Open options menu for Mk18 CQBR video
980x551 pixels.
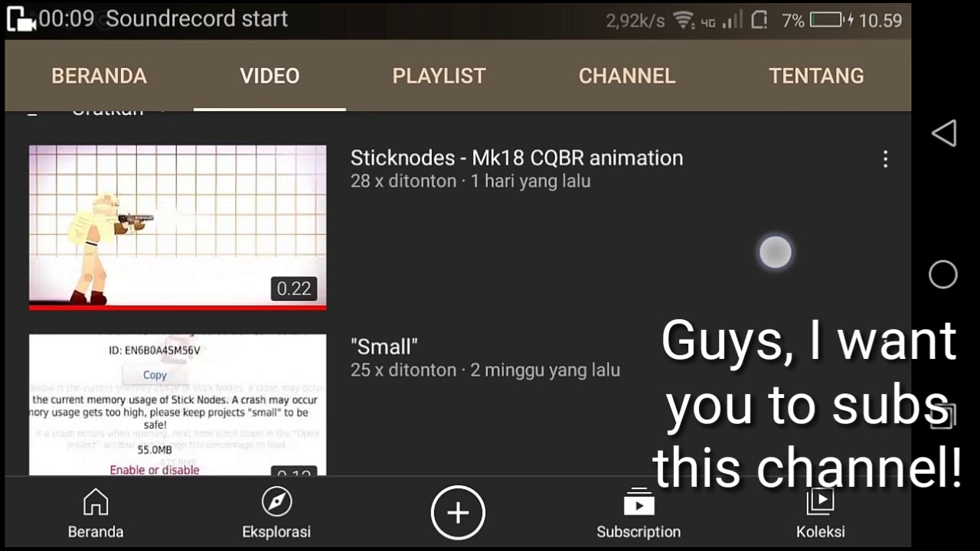click(885, 159)
